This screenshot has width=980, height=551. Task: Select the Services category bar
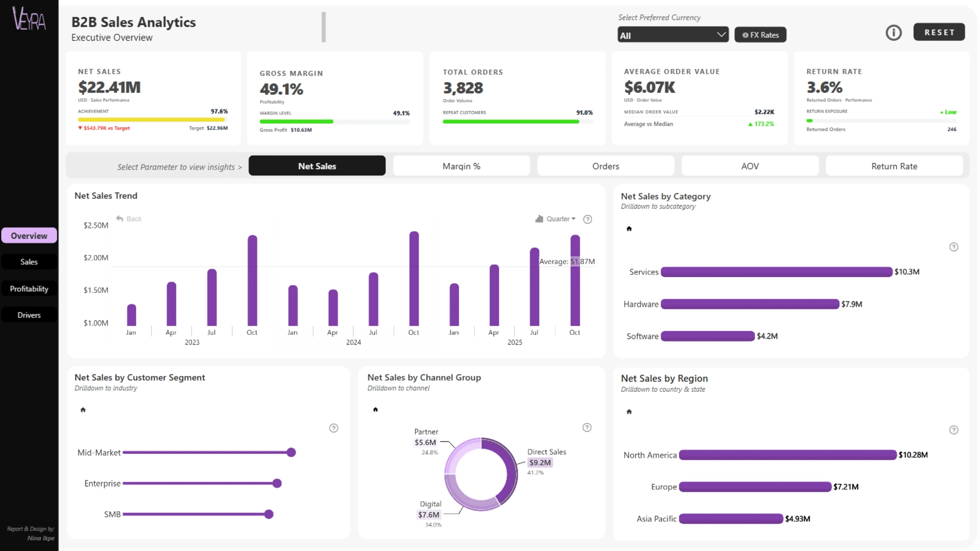pyautogui.click(x=776, y=272)
